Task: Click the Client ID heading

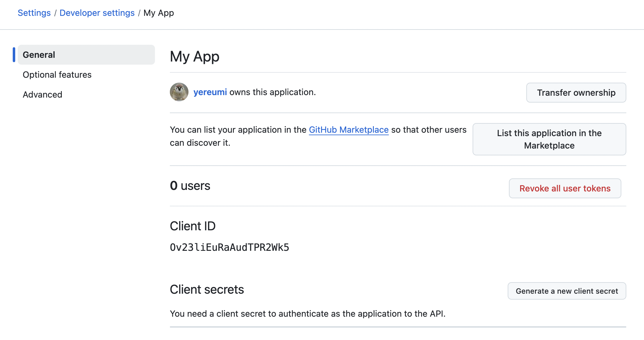Action: [193, 226]
